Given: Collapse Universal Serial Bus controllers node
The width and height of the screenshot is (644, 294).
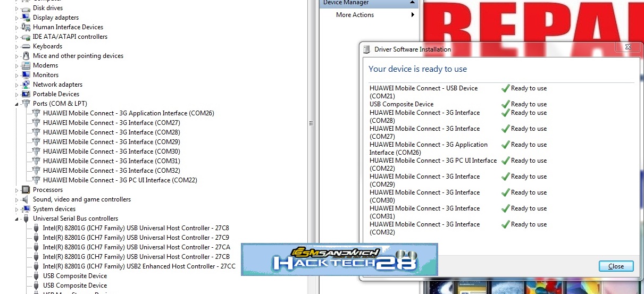Looking at the screenshot, I should pyautogui.click(x=16, y=219).
